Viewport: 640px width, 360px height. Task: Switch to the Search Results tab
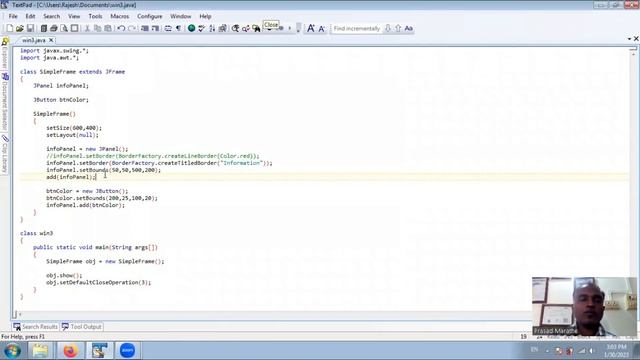tap(36, 327)
